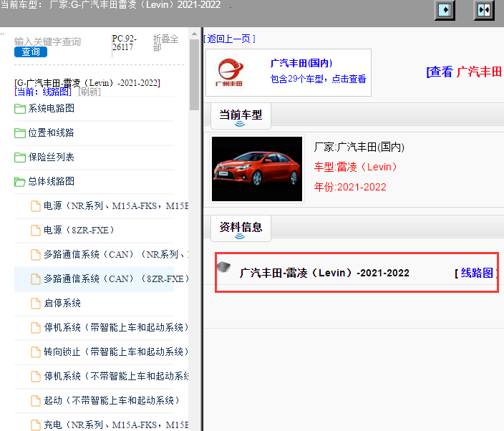Image resolution: width=504 pixels, height=431 pixels.
Task: Click the 厂家:广汽丰田(国内) text
Action: pos(359,147)
